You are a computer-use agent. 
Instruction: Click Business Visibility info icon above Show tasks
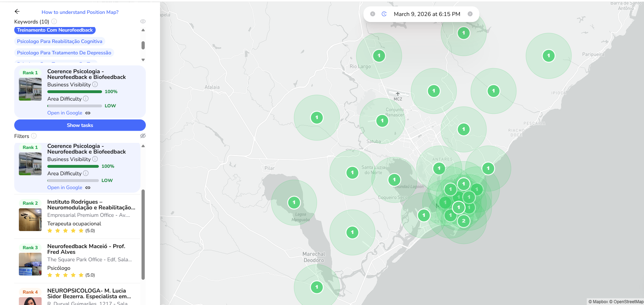95,85
